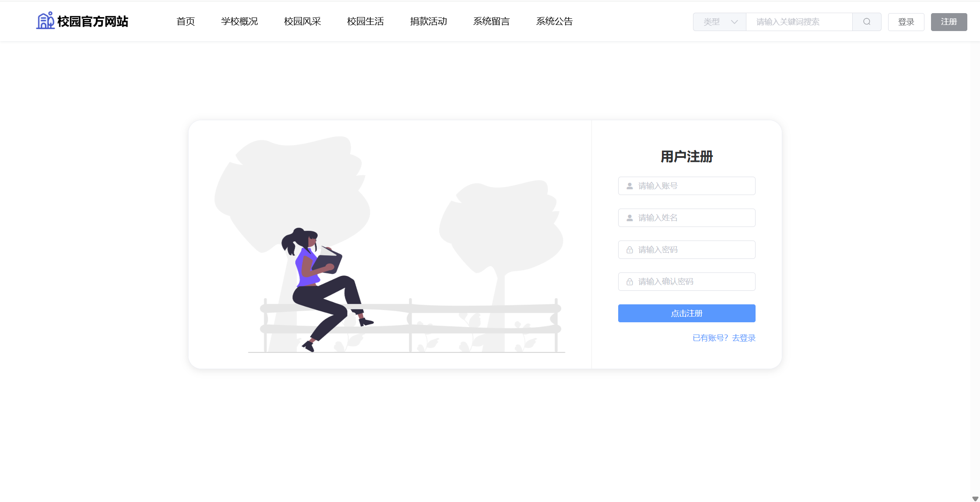
Task: Open the 首页 menu item
Action: click(x=185, y=21)
